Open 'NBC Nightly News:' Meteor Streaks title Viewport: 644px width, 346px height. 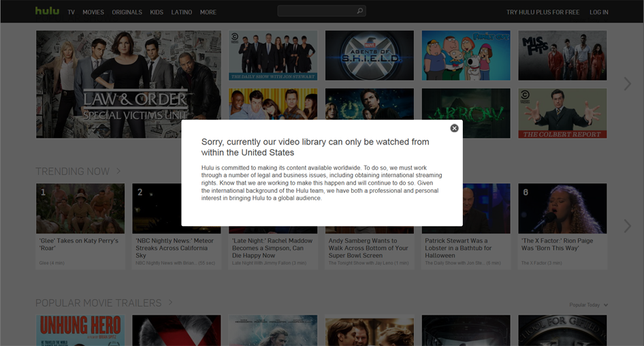tap(174, 248)
